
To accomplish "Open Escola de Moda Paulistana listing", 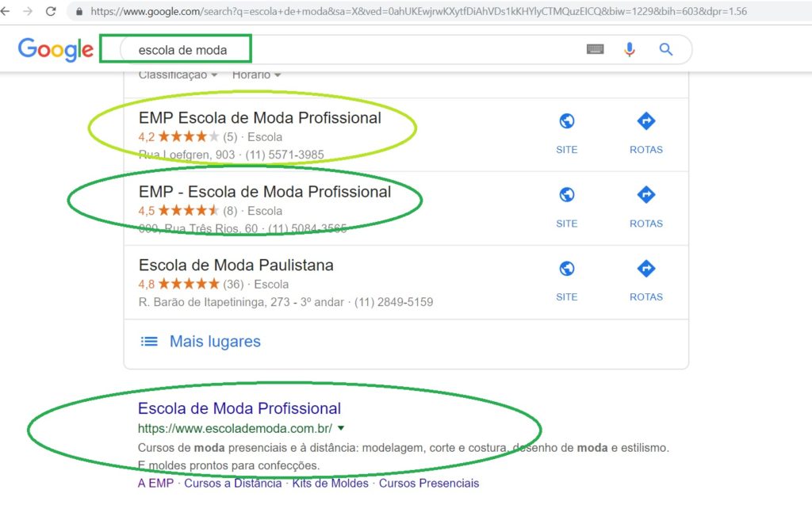I will tap(236, 266).
